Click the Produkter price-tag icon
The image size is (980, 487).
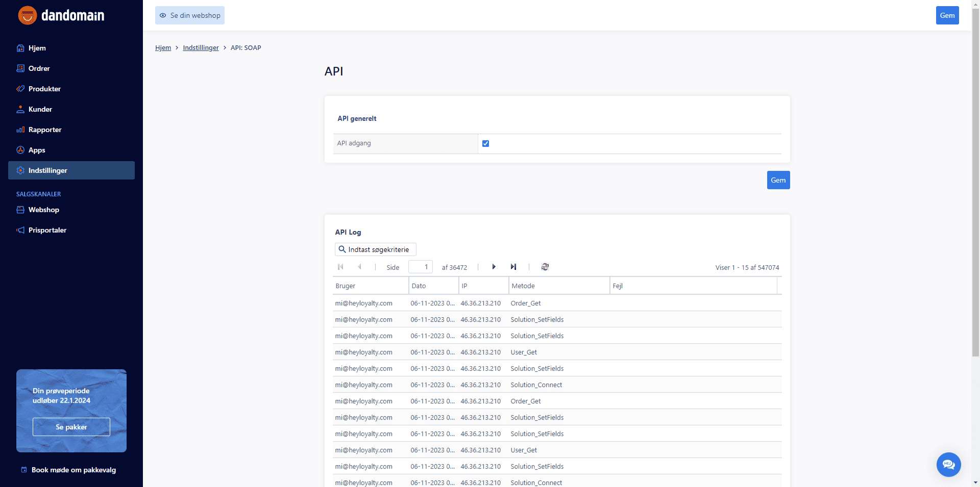pos(20,89)
